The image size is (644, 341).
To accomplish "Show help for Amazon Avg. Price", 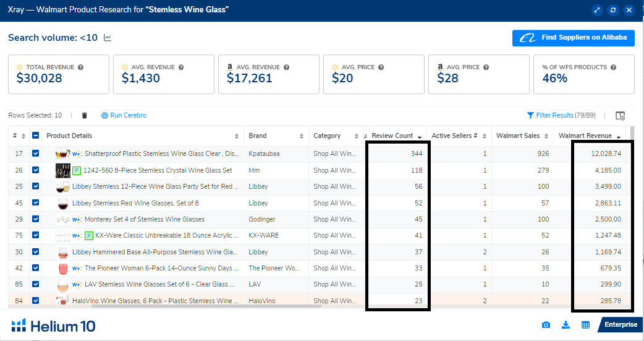I will tap(486, 67).
